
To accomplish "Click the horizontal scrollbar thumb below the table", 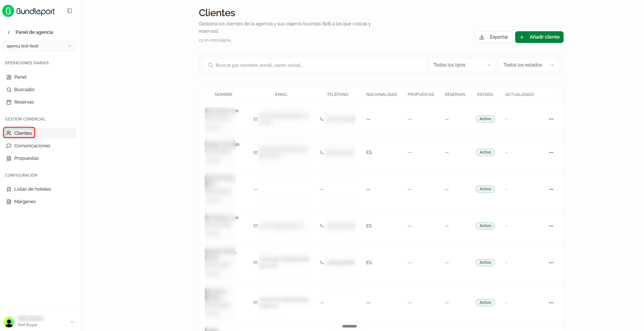I will pyautogui.click(x=349, y=326).
